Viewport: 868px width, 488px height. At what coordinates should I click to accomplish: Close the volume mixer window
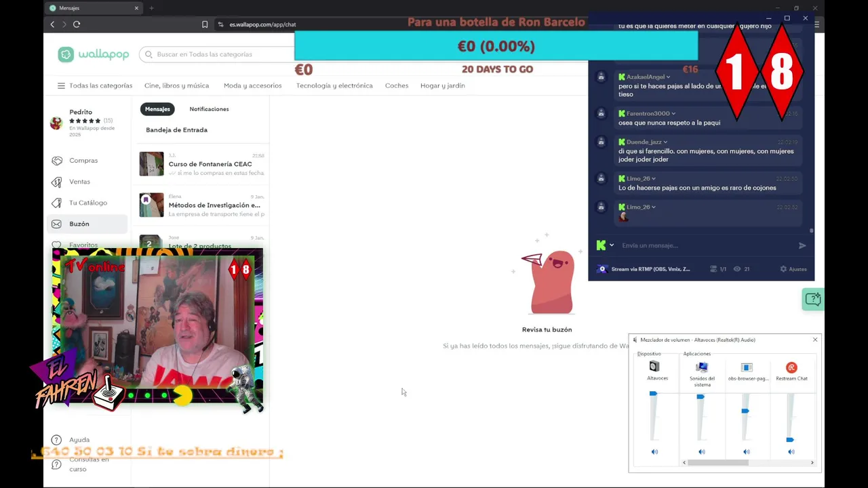click(815, 340)
